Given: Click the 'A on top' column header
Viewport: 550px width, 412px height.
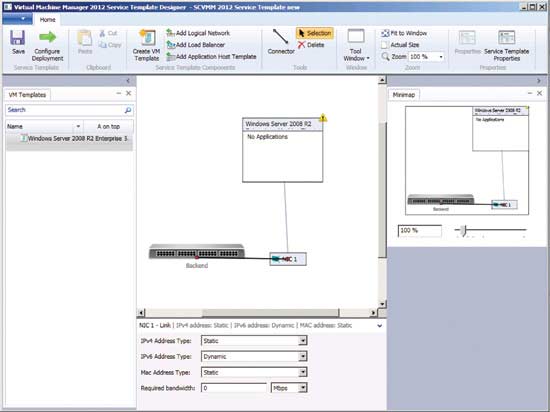Looking at the screenshot, I should coord(108,126).
